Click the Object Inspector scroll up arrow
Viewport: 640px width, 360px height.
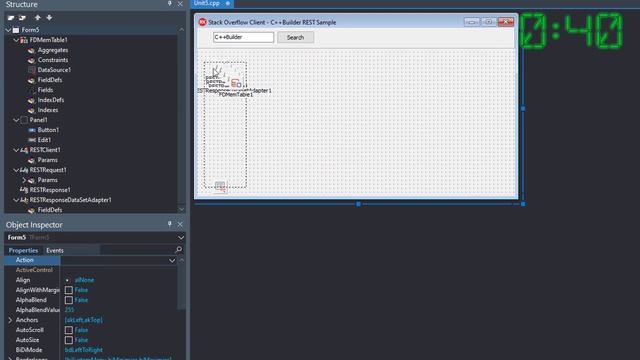pyautogui.click(x=182, y=260)
